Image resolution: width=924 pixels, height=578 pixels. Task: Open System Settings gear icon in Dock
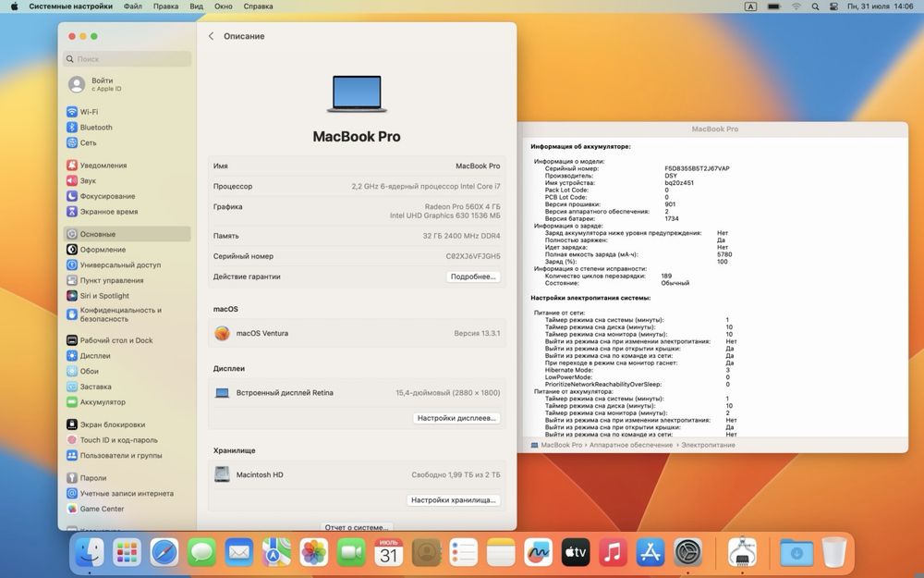688,553
